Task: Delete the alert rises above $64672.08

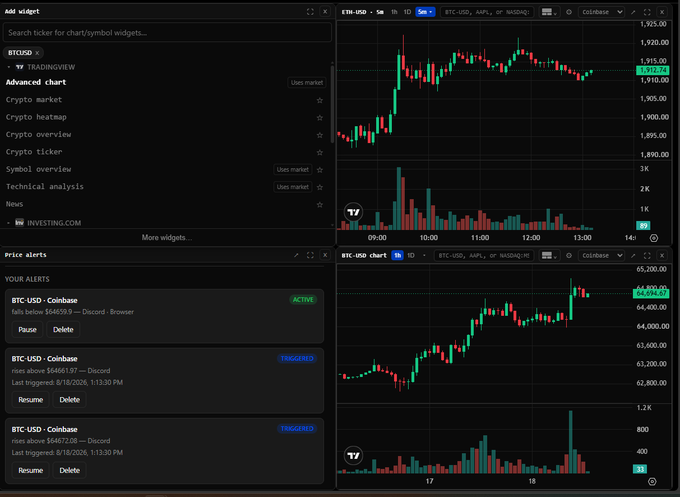Action: tap(69, 471)
